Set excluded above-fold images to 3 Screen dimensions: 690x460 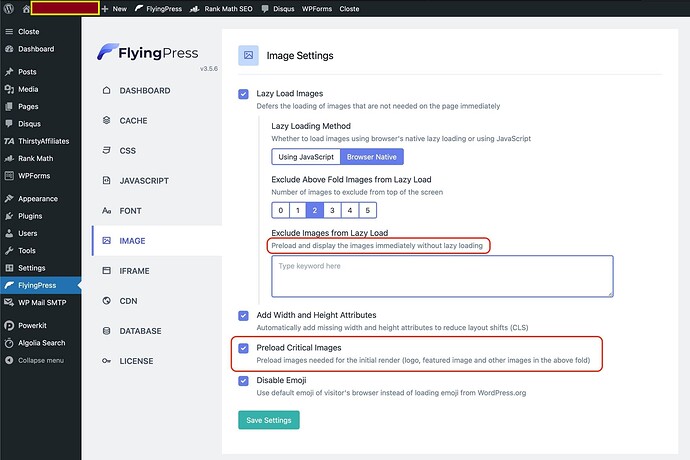click(x=332, y=210)
